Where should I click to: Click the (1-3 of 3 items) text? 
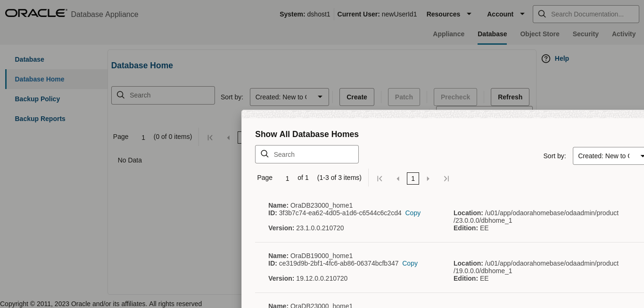coord(339,178)
